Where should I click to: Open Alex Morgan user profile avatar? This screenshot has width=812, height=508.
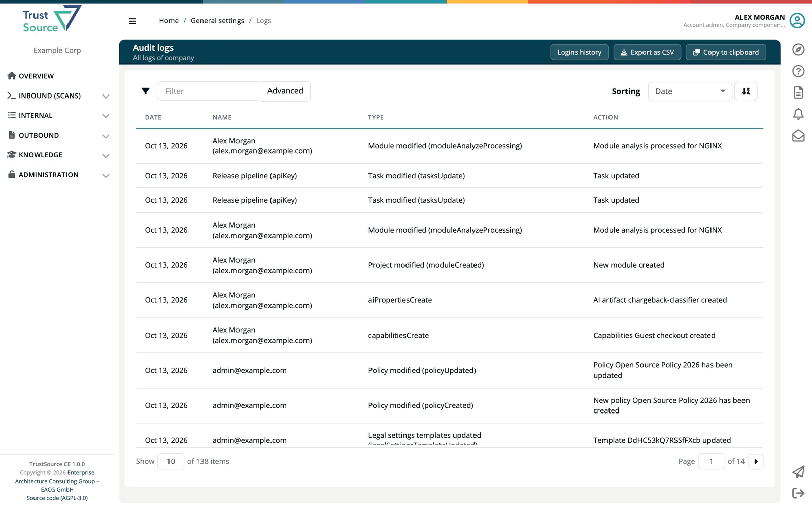797,21
